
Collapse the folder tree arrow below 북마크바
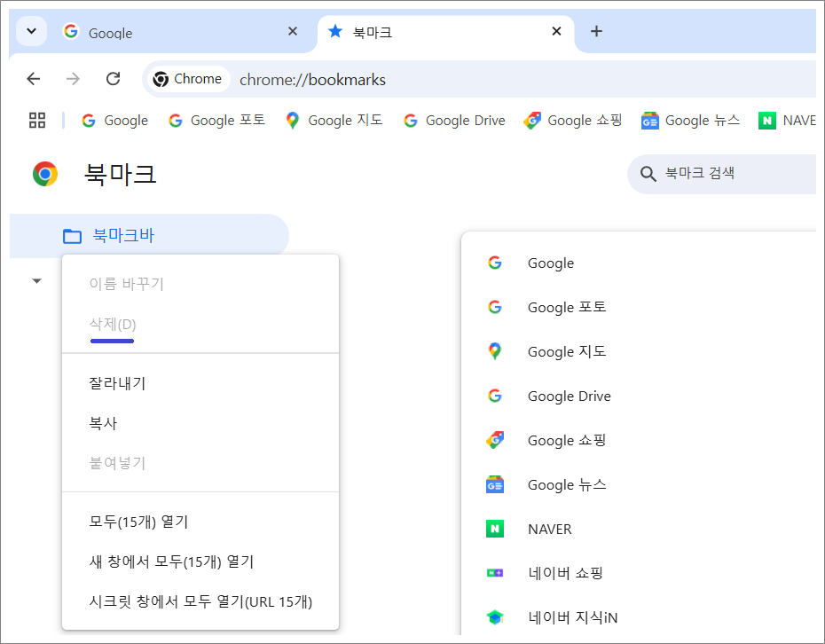pos(37,281)
